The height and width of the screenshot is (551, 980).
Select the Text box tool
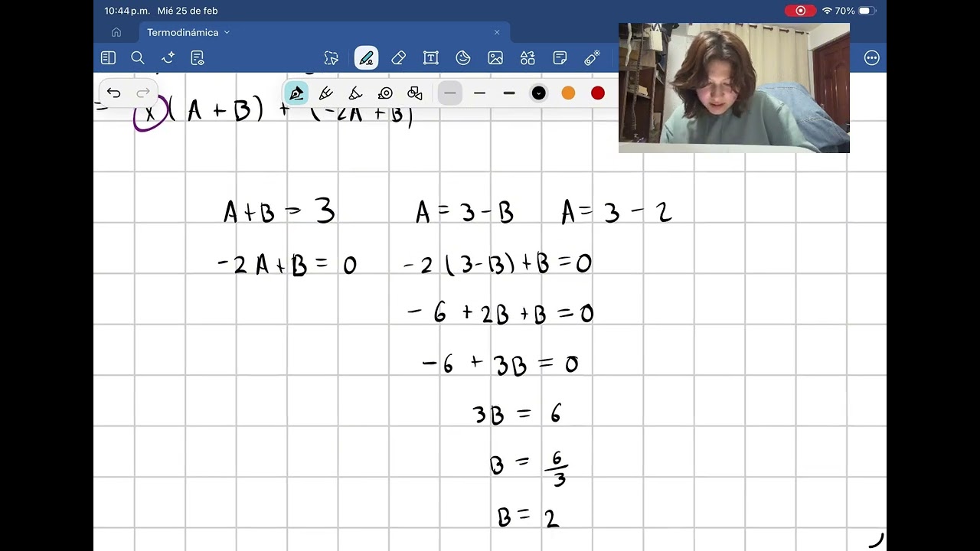click(x=430, y=58)
